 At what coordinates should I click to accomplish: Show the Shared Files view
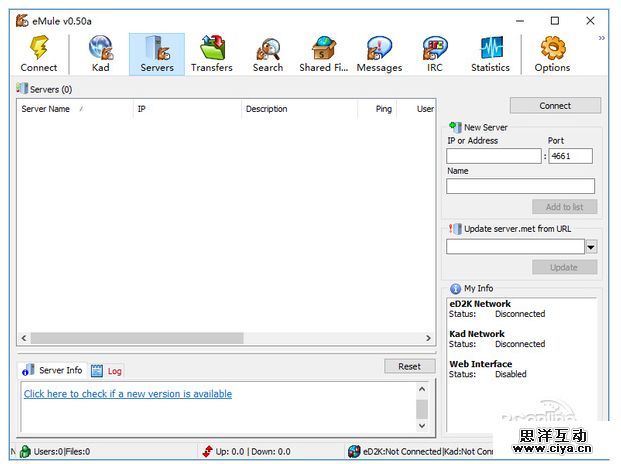coord(323,48)
